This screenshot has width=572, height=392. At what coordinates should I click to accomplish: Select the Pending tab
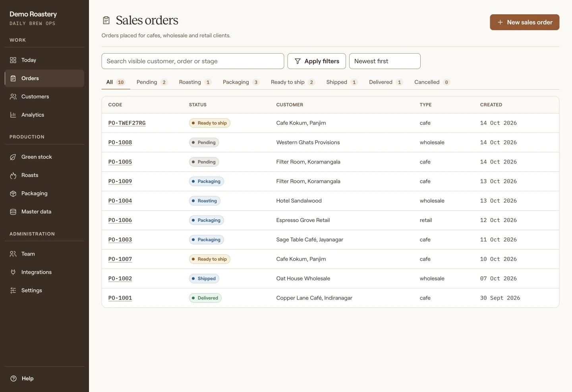tap(152, 82)
